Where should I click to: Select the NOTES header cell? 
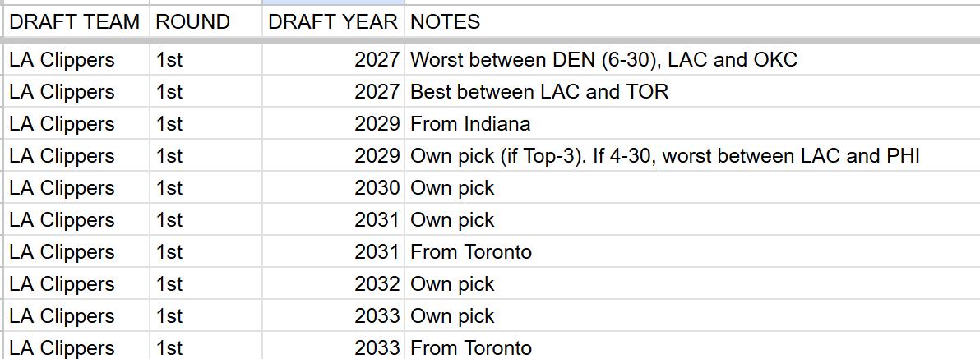click(692, 22)
